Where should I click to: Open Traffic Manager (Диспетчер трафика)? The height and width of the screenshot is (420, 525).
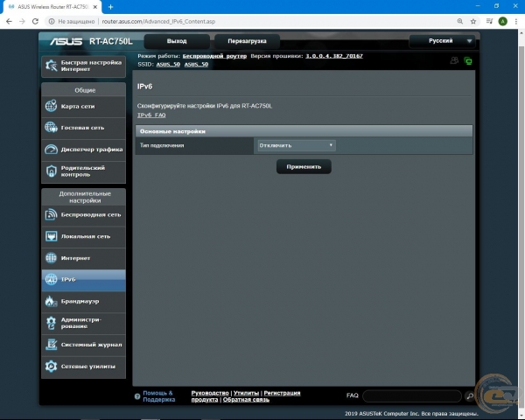pos(83,150)
